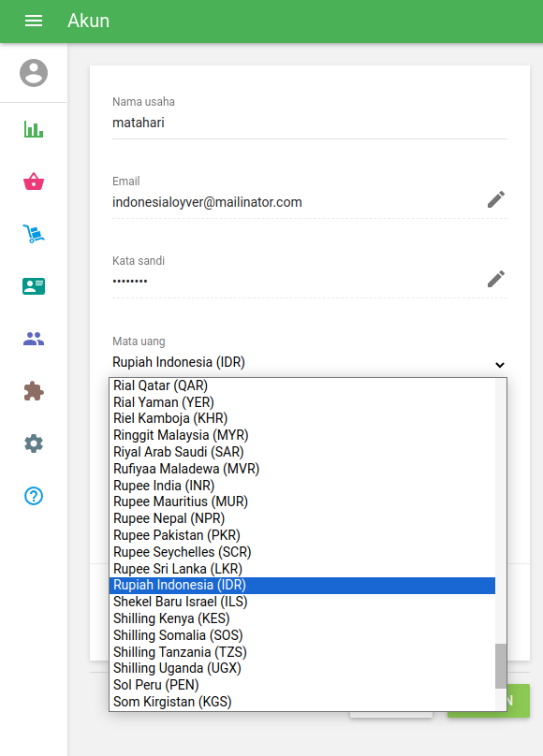Open the purple customers icon
Screen dimensions: 543x756
33,339
